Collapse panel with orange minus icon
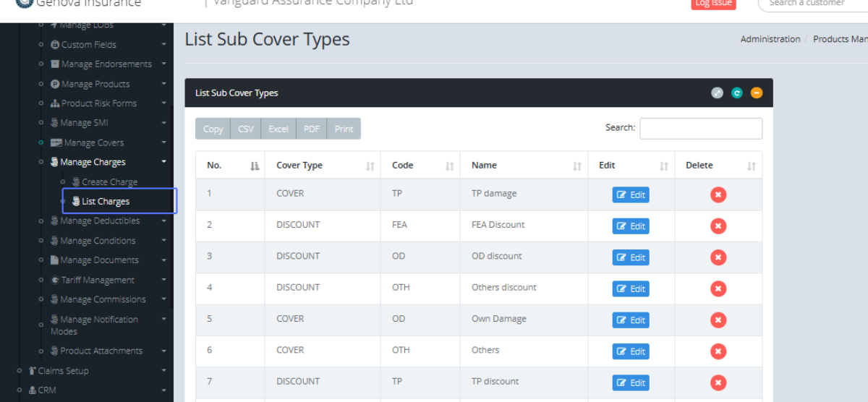 pos(756,93)
